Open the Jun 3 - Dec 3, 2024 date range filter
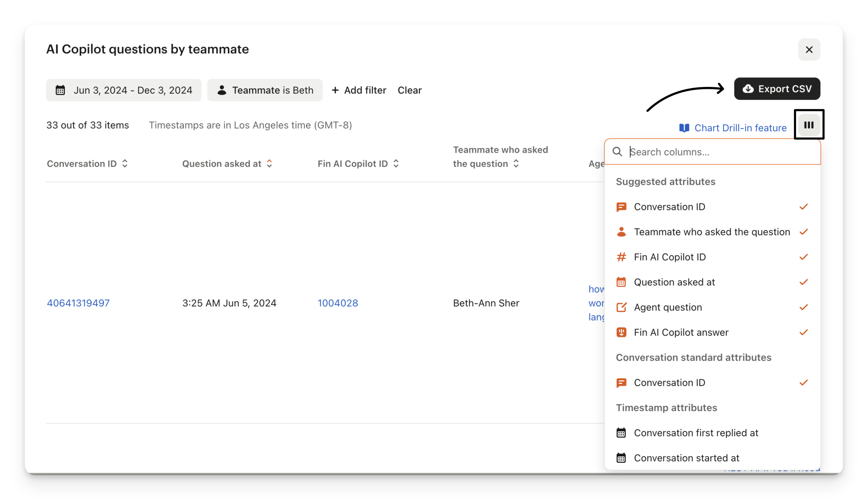 (124, 90)
